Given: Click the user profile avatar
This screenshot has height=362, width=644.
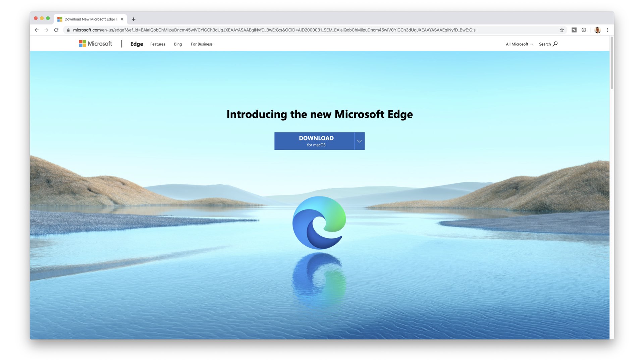Looking at the screenshot, I should [x=597, y=30].
